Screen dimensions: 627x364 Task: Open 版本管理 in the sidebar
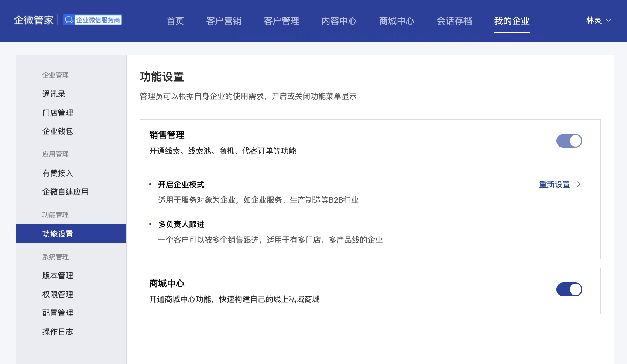coord(58,275)
